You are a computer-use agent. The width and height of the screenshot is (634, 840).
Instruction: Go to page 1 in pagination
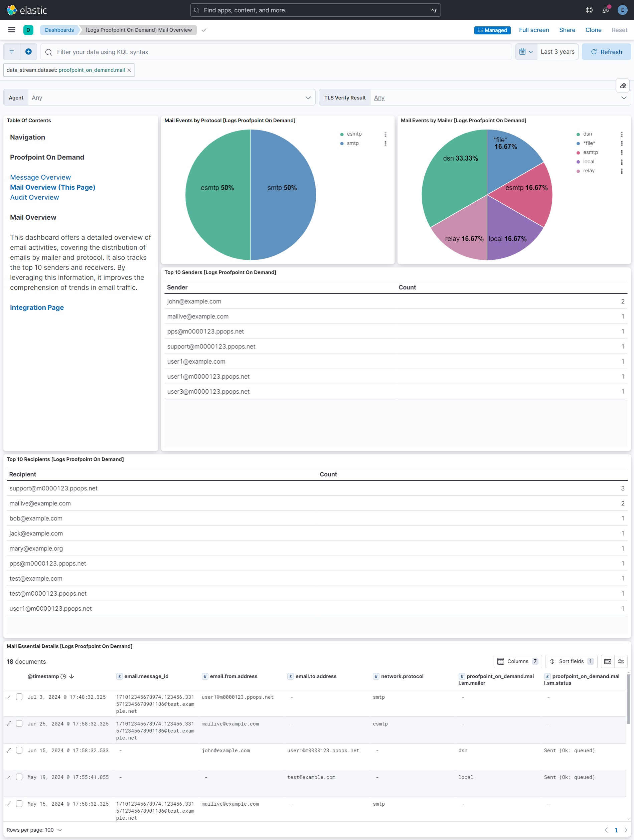tap(616, 830)
